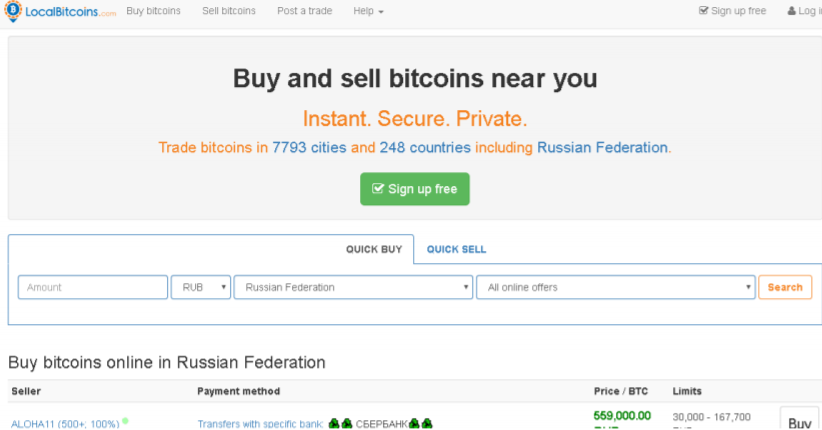The height and width of the screenshot is (430, 822).
Task: Click the green icons after СБЕРБАНК
Action: [x=420, y=424]
